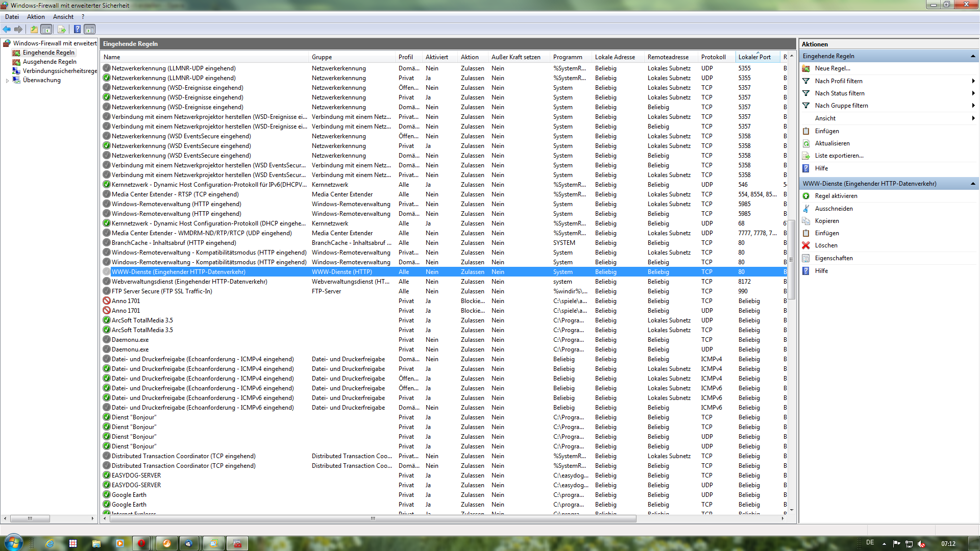980x551 pixels.
Task: Open the Ansicht menu in menu bar
Action: [63, 17]
